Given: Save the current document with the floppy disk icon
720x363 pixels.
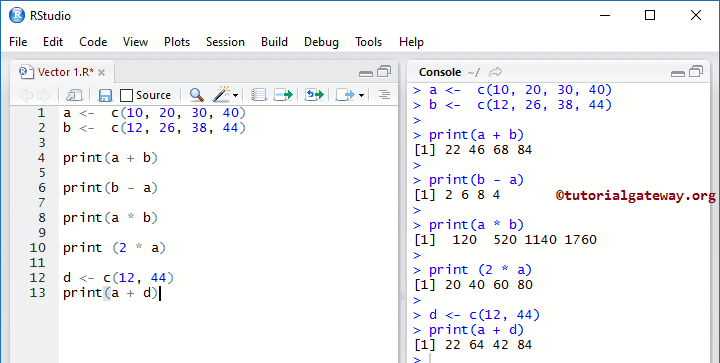Looking at the screenshot, I should [x=106, y=95].
